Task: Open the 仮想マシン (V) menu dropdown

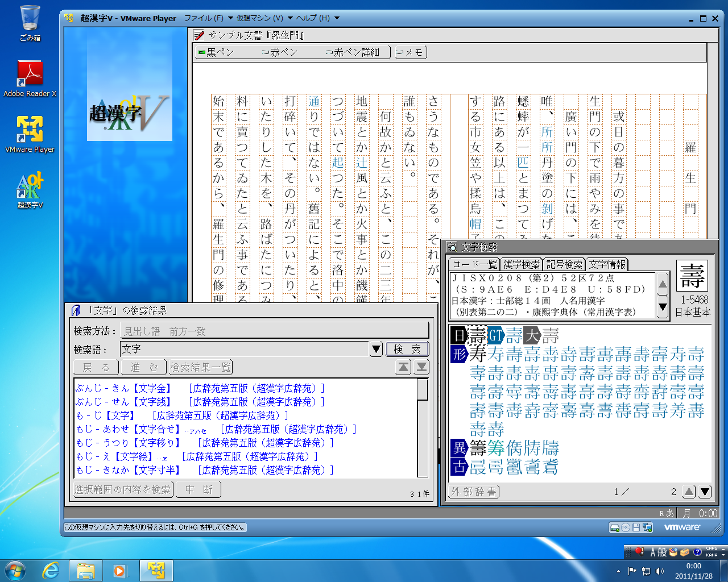Action: [x=264, y=18]
